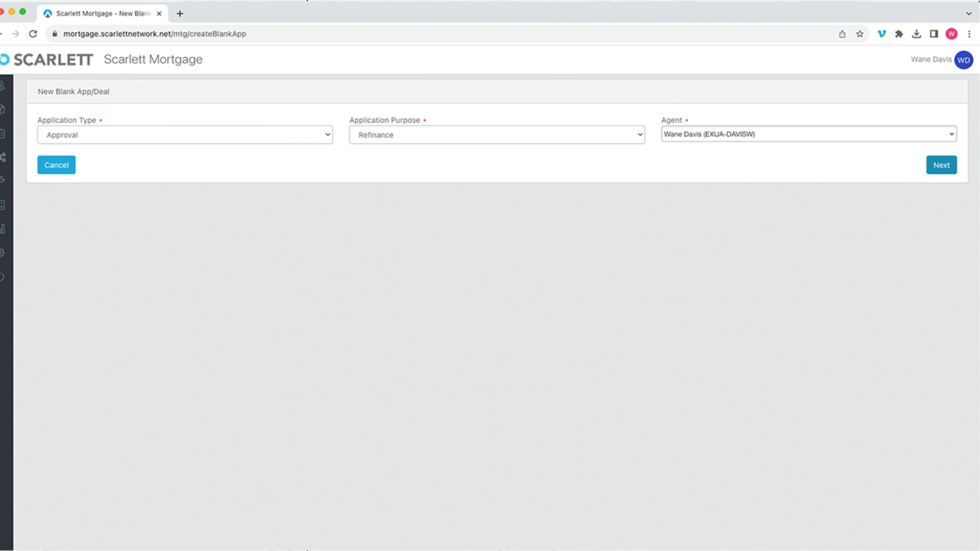This screenshot has width=980, height=551.
Task: Expand the Application Purpose dropdown
Action: coord(497,135)
